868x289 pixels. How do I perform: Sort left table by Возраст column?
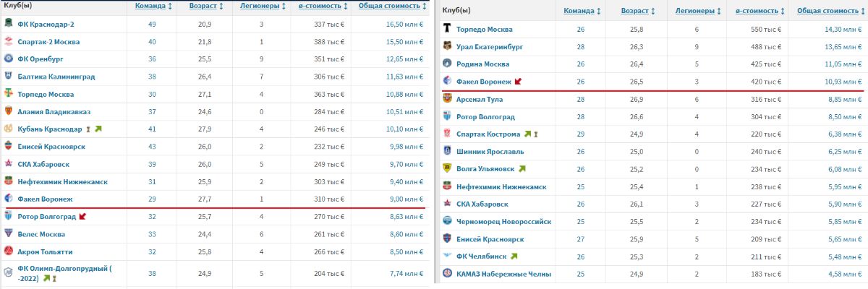tap(203, 6)
